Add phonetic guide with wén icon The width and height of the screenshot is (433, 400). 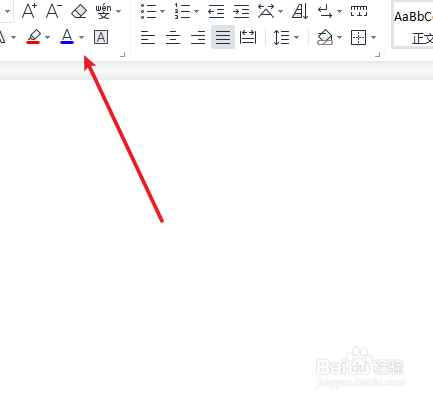coord(103,11)
